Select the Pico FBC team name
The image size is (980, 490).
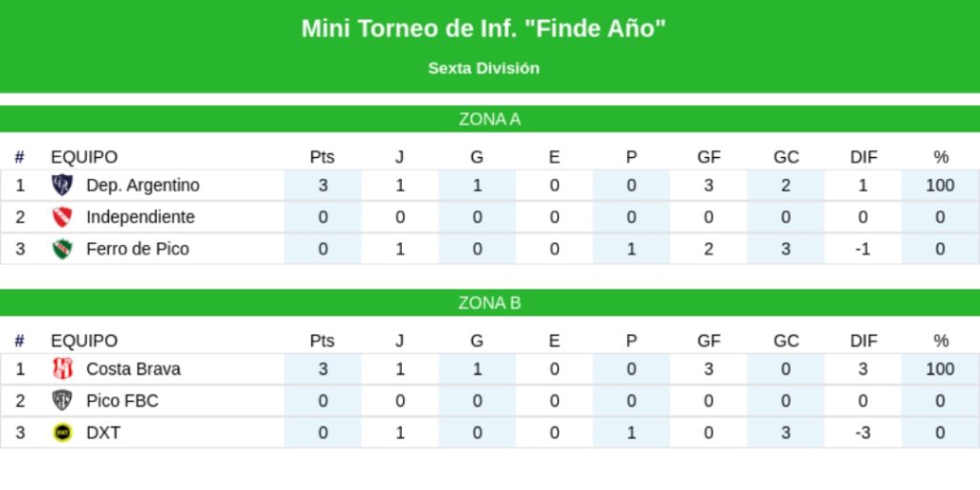[x=122, y=401]
